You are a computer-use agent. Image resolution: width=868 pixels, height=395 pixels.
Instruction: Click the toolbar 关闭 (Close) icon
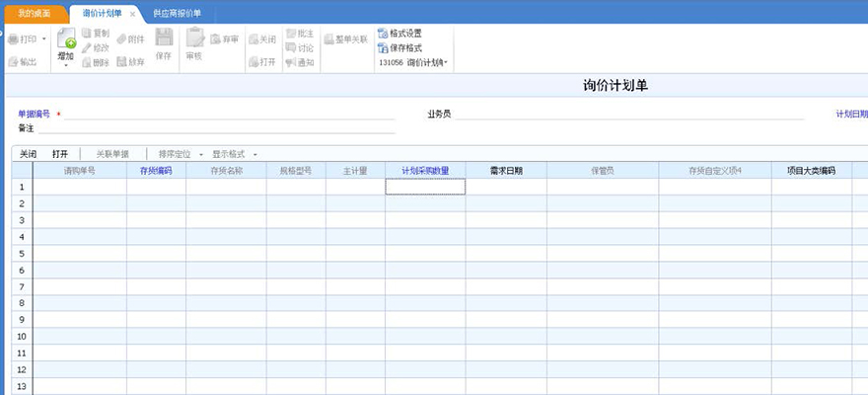coord(253,39)
